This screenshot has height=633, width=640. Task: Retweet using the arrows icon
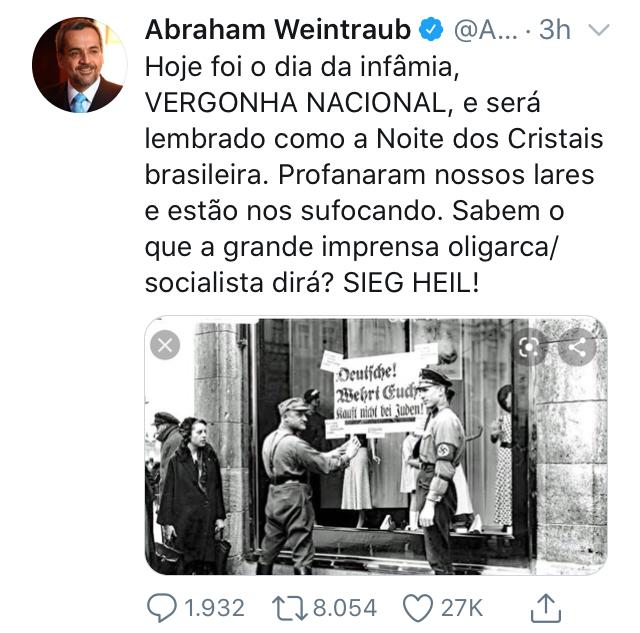click(290, 608)
